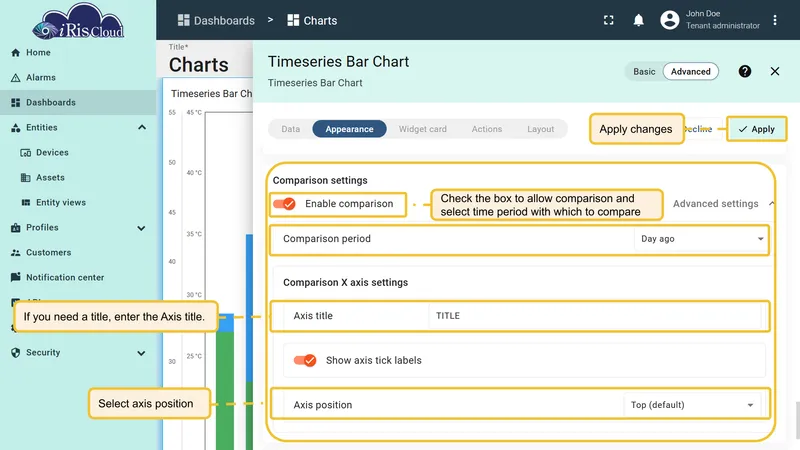This screenshot has width=800, height=450.
Task: Click the John Doe user avatar
Action: click(x=669, y=20)
